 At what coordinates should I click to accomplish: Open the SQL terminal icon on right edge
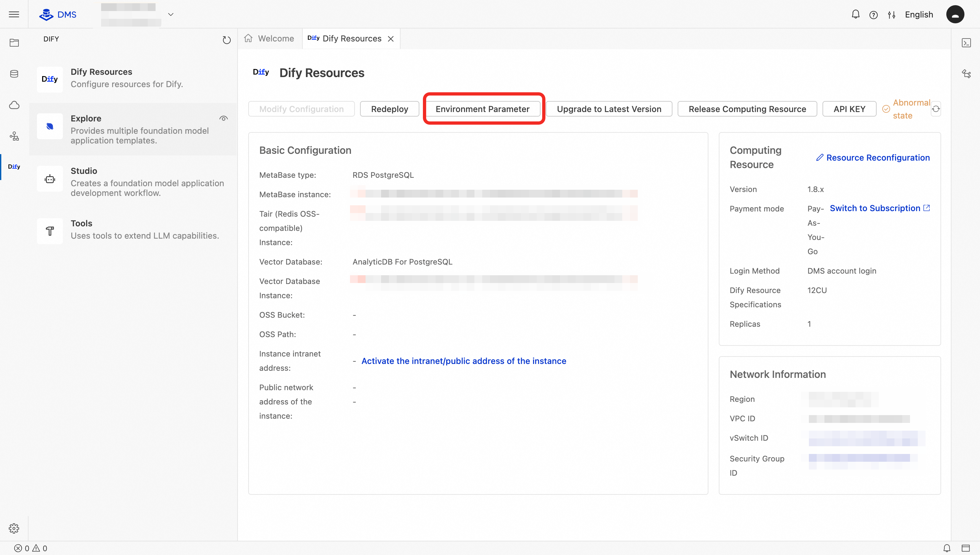(967, 43)
